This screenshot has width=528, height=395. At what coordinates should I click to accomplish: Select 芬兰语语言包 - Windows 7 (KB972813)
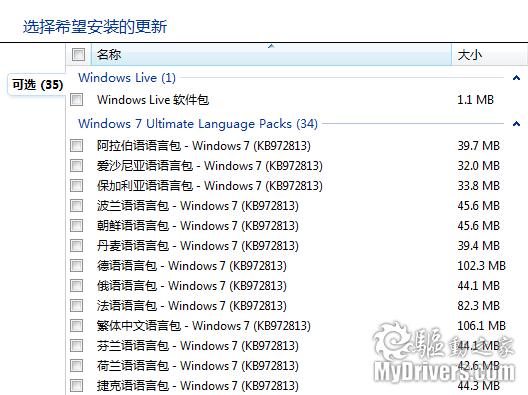coord(198,346)
